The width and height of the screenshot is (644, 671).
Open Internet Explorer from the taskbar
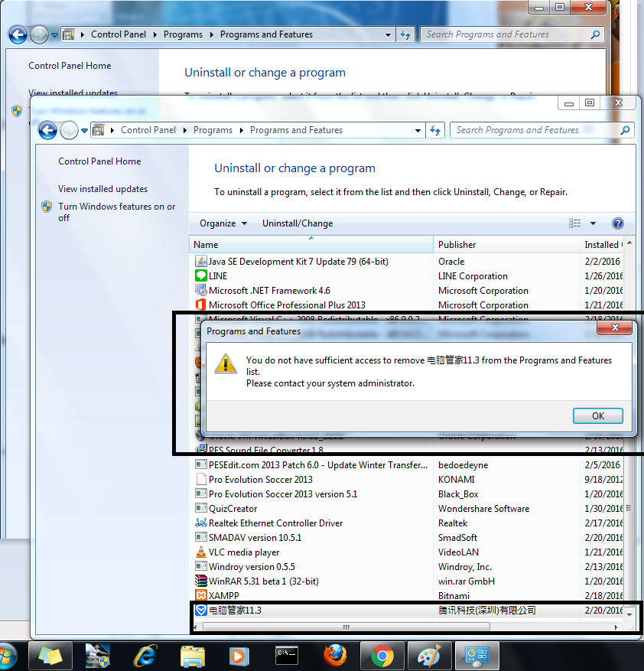pyautogui.click(x=145, y=656)
